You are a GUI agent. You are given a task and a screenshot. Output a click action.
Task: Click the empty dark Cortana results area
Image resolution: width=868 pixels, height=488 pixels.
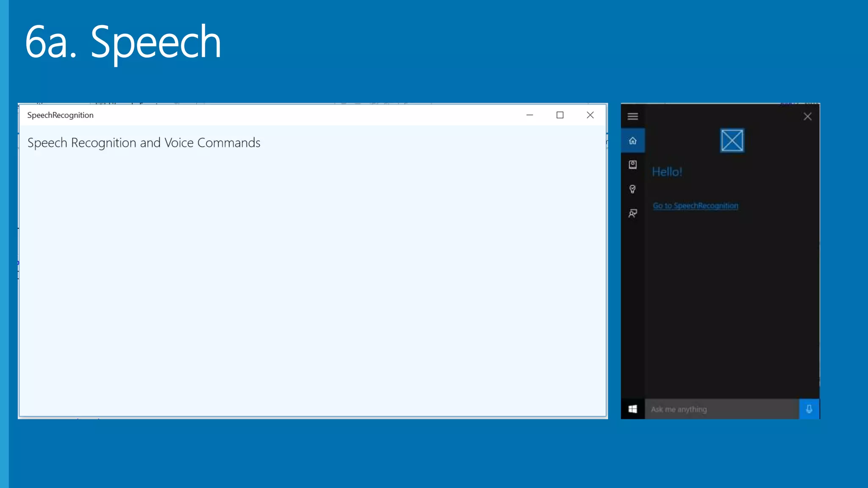(x=732, y=305)
